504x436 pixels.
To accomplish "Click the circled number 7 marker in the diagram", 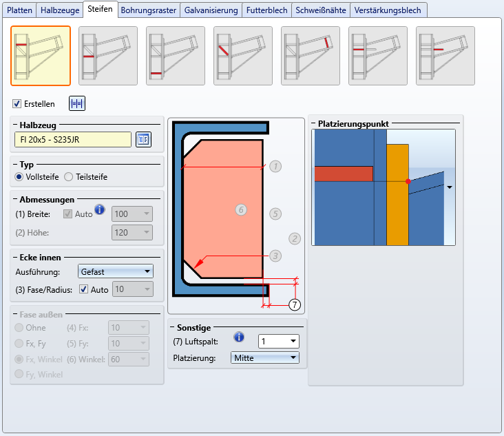I will click(295, 304).
